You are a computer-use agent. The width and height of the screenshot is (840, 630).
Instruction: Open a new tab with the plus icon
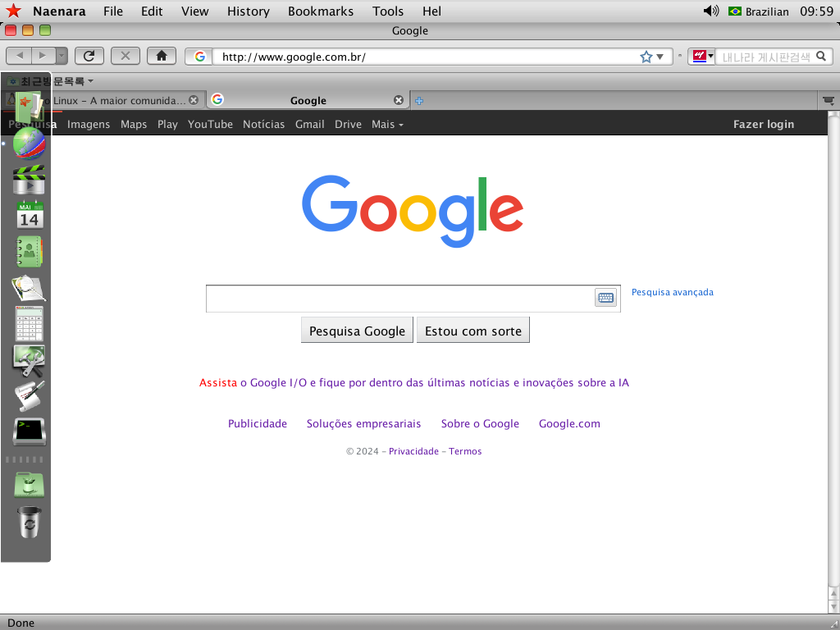pos(419,101)
